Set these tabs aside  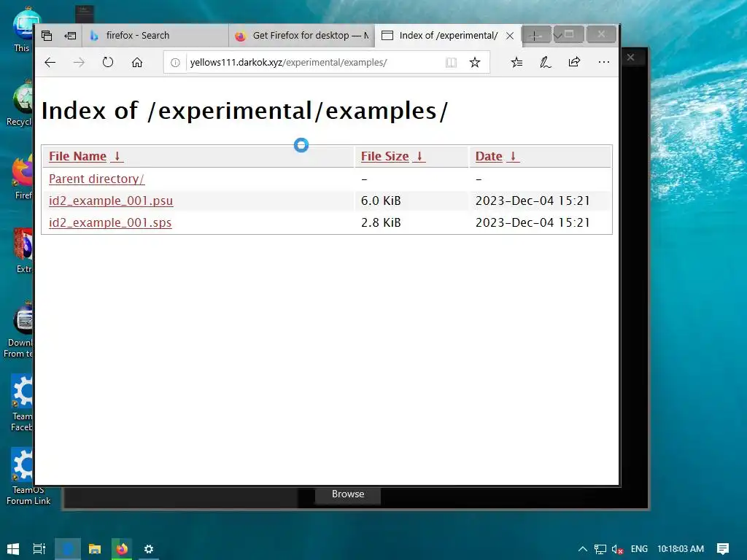click(x=71, y=35)
